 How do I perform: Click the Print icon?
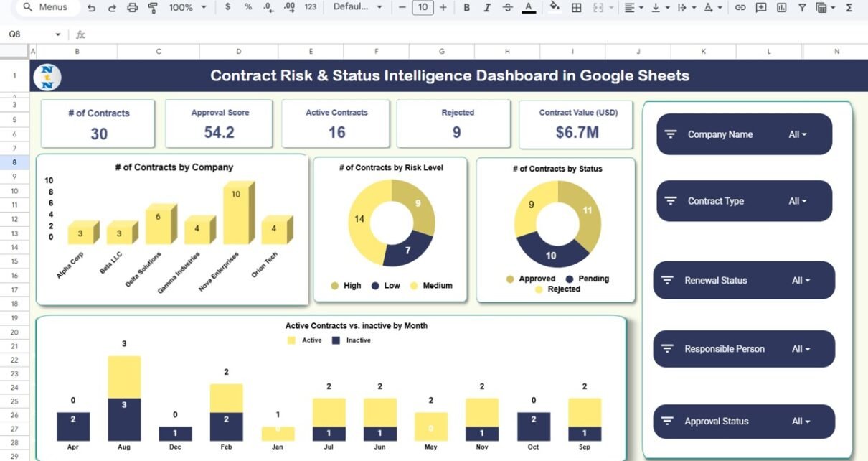coord(132,8)
